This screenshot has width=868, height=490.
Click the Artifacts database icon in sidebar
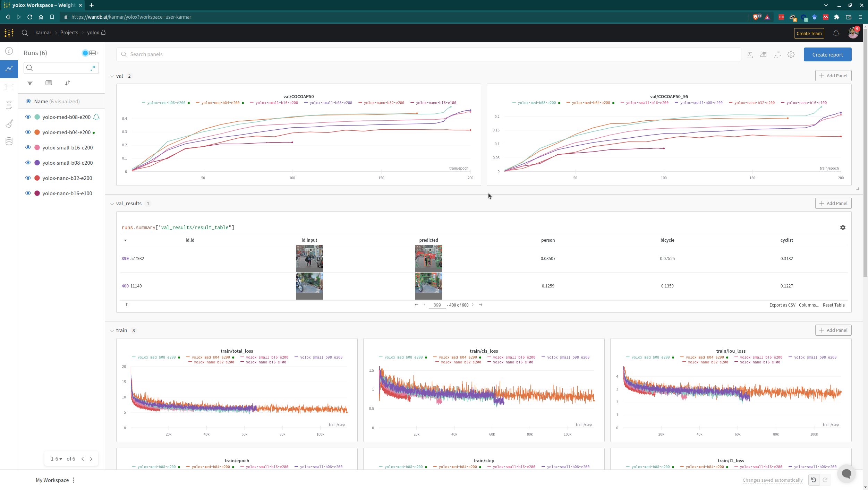coord(9,141)
